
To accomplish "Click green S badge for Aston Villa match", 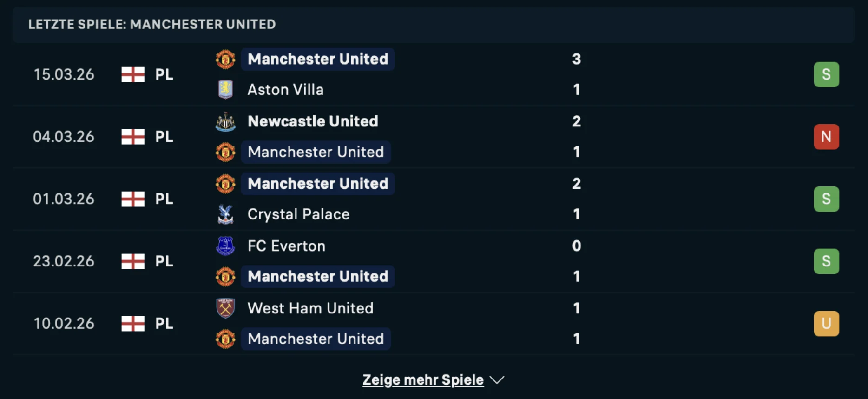I will (x=826, y=74).
